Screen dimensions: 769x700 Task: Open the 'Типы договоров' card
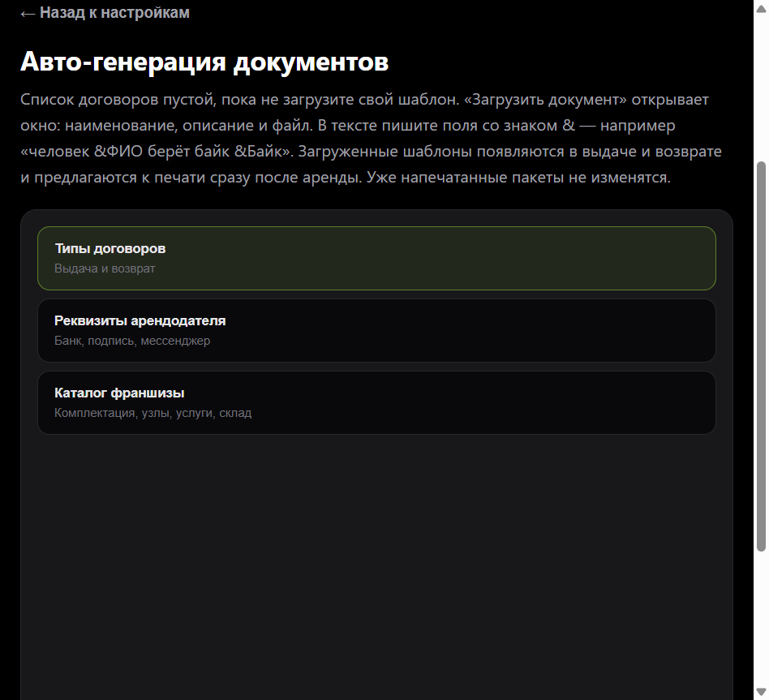pos(376,258)
